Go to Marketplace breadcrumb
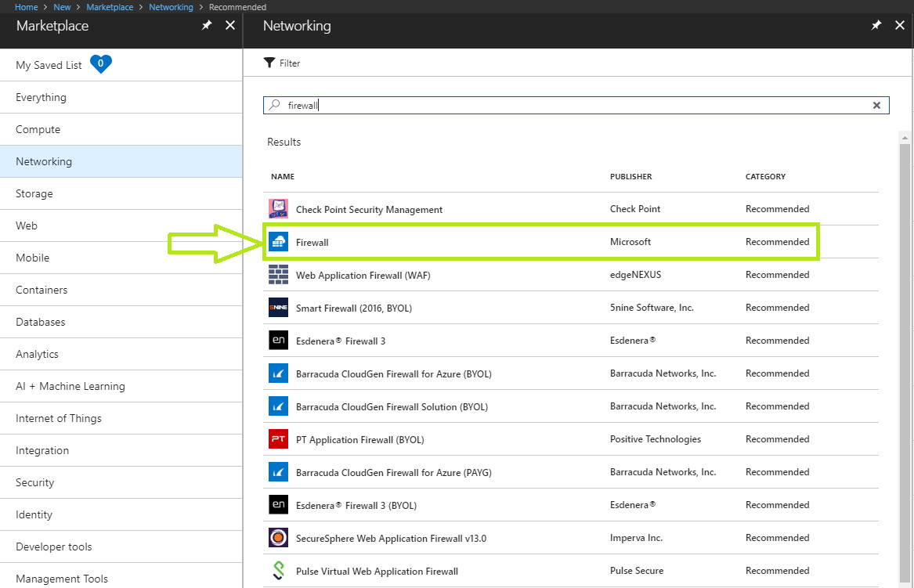This screenshot has height=588, width=914. pos(110,7)
